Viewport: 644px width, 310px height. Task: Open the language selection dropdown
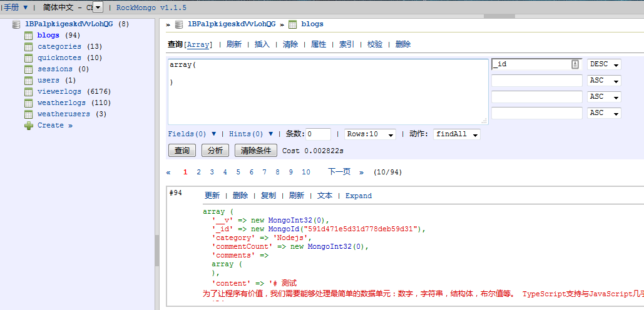click(x=98, y=7)
